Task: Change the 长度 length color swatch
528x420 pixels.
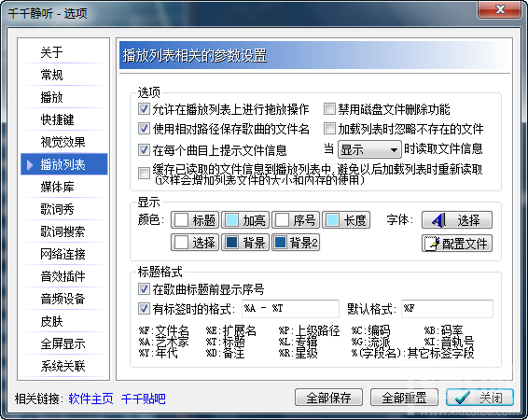Action: [x=346, y=220]
